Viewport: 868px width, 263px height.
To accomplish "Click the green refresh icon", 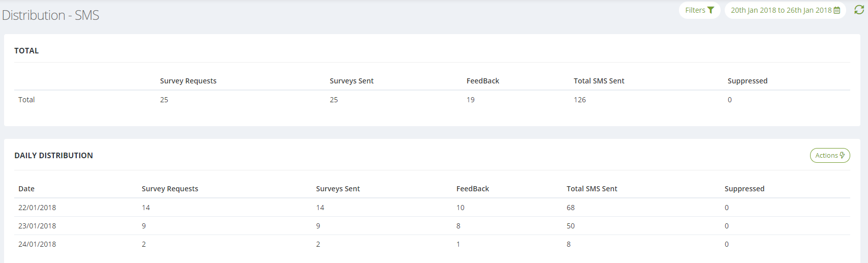I will [859, 10].
